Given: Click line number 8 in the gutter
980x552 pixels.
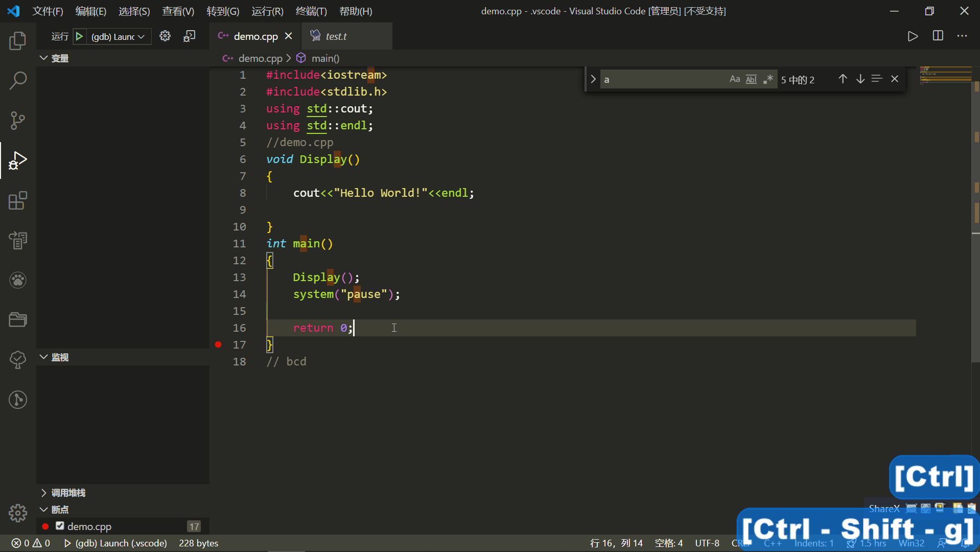Looking at the screenshot, I should click(243, 193).
